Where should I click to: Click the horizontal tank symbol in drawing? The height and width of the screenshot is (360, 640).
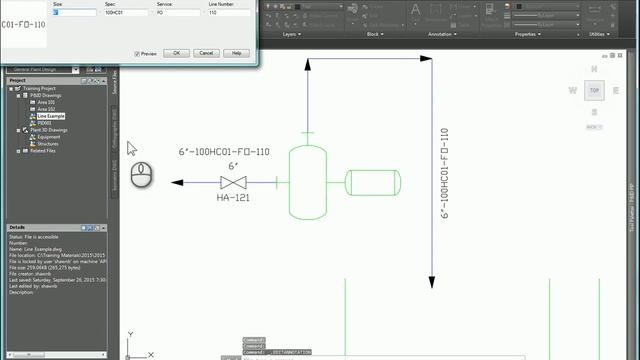[x=373, y=182]
